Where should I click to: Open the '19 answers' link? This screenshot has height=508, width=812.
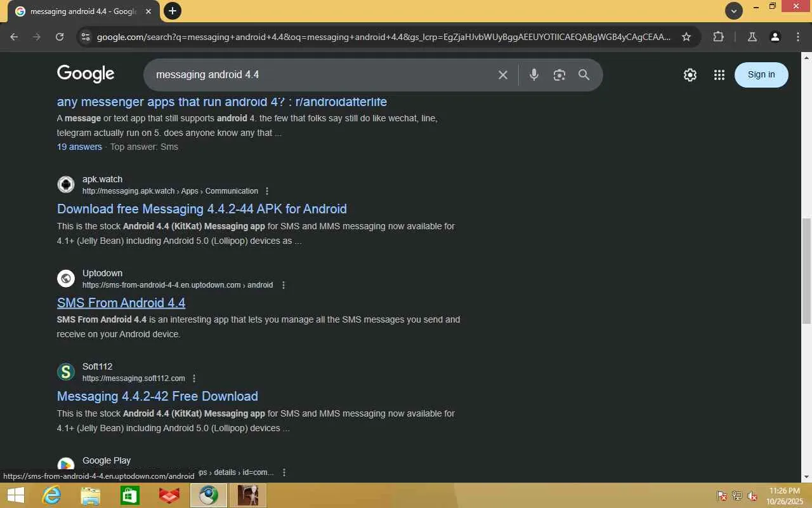click(79, 147)
